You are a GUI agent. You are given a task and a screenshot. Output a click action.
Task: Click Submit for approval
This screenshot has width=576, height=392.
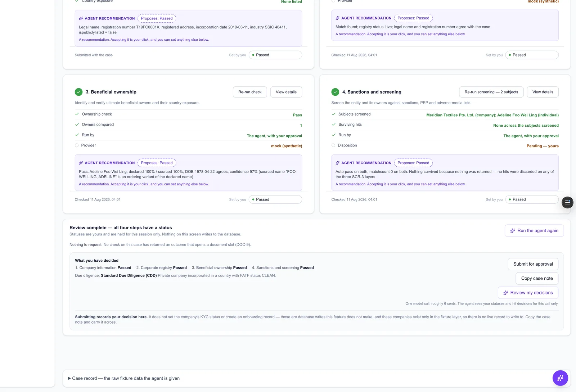(x=533, y=264)
